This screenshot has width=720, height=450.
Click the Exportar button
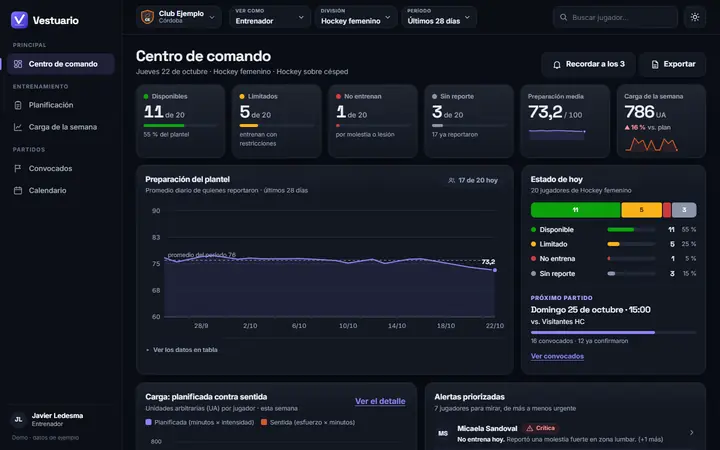(673, 64)
